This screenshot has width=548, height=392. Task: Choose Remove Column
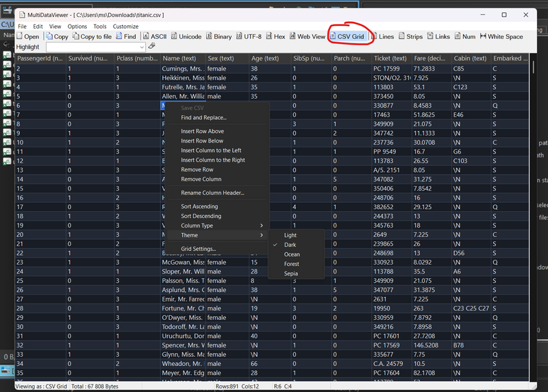click(216, 179)
